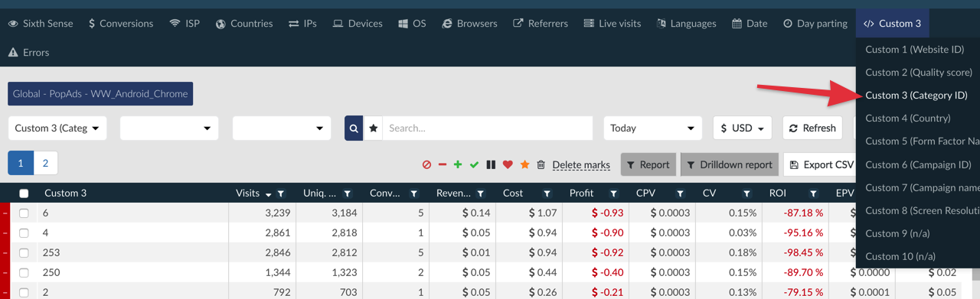The image size is (980, 299).
Task: Open the Languages tab
Action: [687, 24]
